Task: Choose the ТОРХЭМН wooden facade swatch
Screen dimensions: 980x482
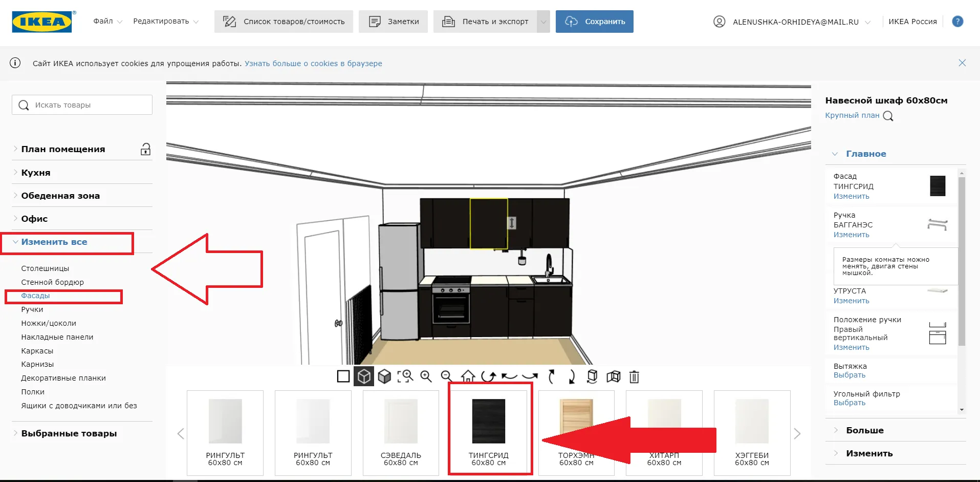Action: (576, 433)
